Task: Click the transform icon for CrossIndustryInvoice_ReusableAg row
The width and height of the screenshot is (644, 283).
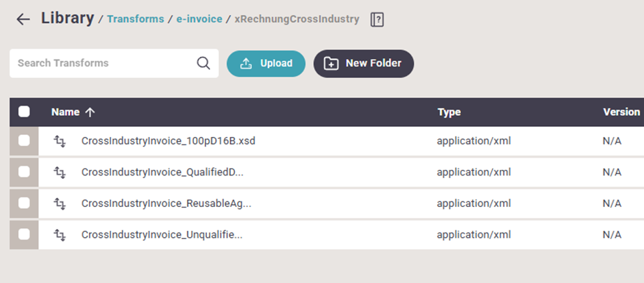Action: [60, 204]
